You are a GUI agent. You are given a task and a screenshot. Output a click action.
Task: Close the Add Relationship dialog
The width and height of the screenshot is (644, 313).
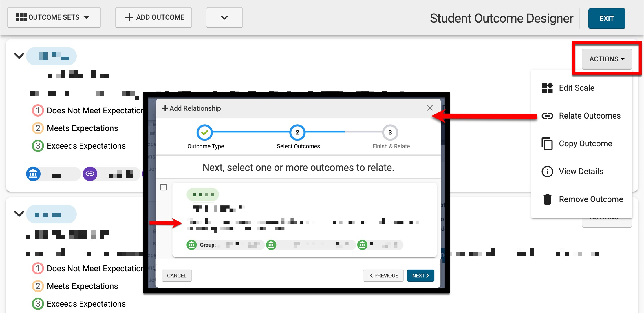430,108
